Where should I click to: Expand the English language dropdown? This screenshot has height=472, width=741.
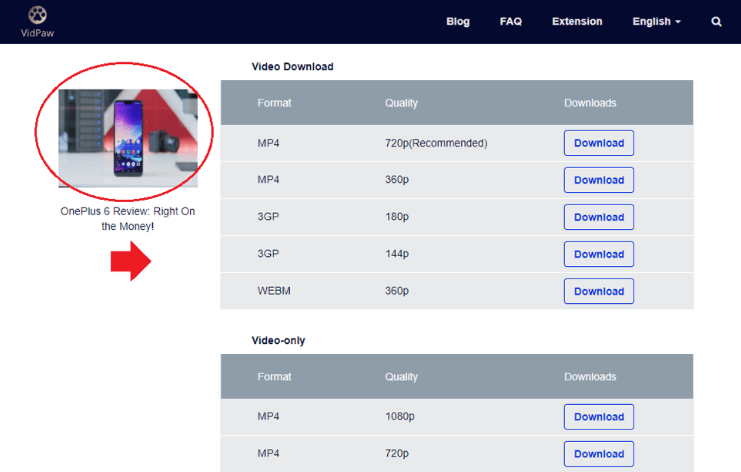tap(656, 21)
